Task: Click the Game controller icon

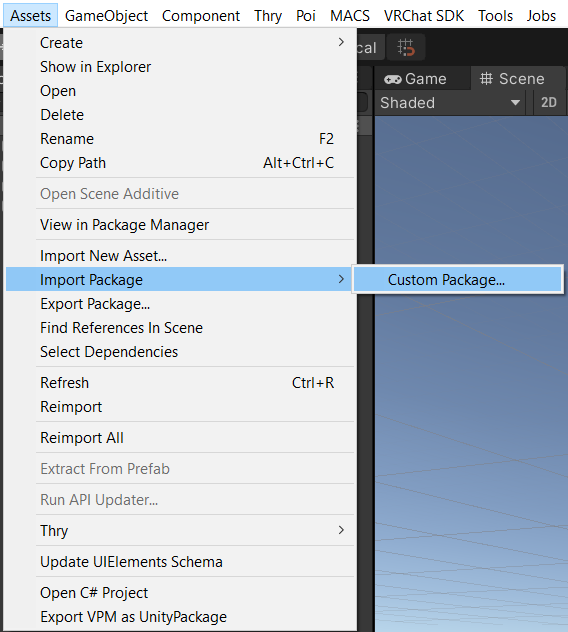Action: (x=392, y=79)
